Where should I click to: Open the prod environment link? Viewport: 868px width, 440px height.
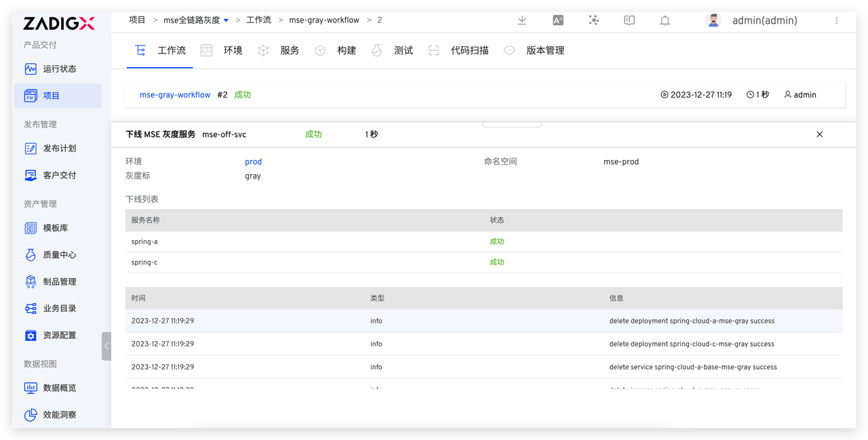[x=253, y=161]
